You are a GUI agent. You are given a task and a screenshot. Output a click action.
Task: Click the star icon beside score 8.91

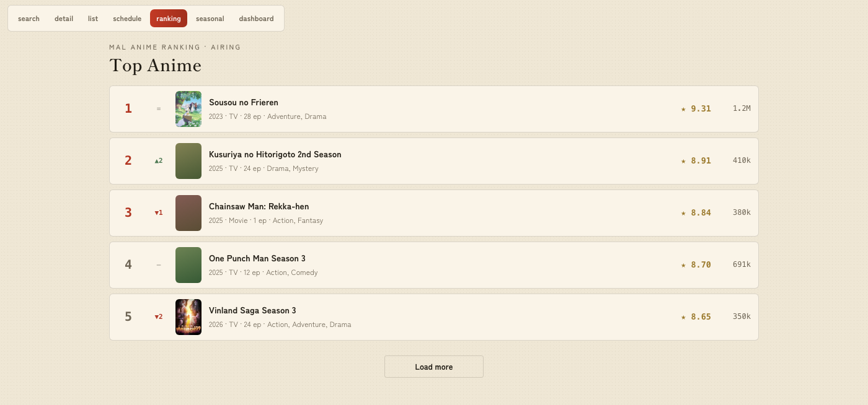coord(683,161)
